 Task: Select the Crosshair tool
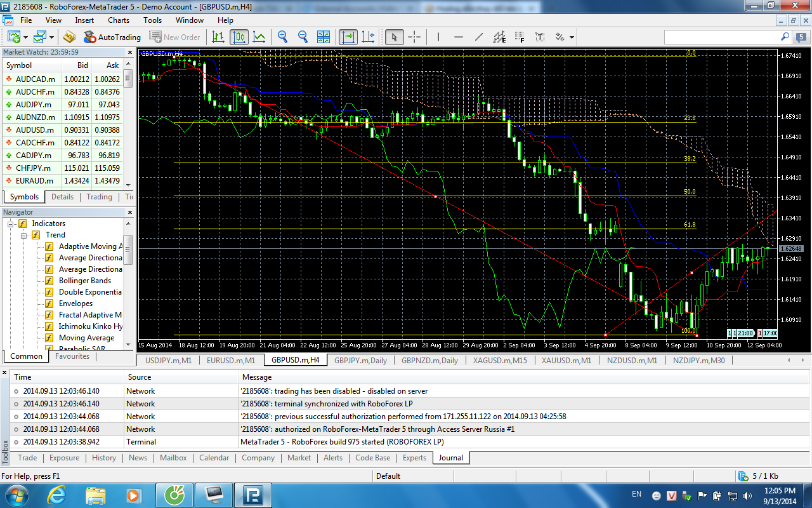tap(414, 37)
